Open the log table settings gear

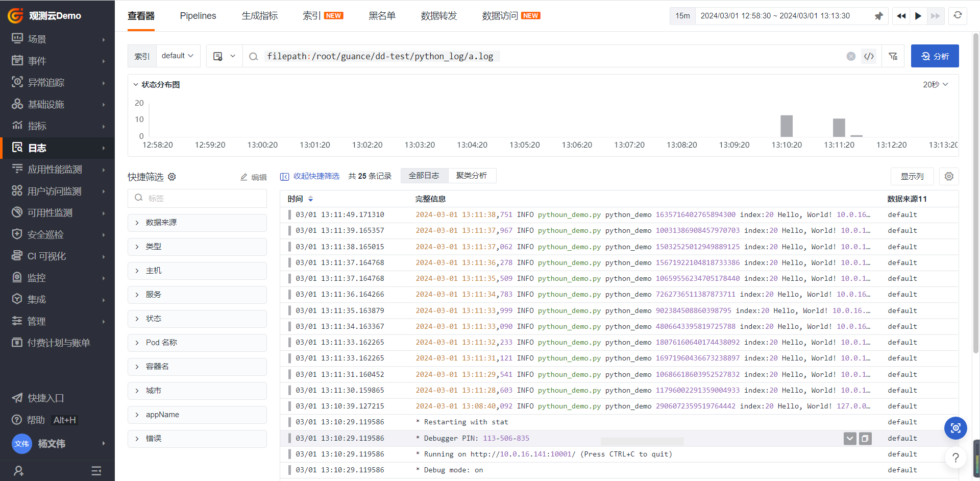point(949,176)
